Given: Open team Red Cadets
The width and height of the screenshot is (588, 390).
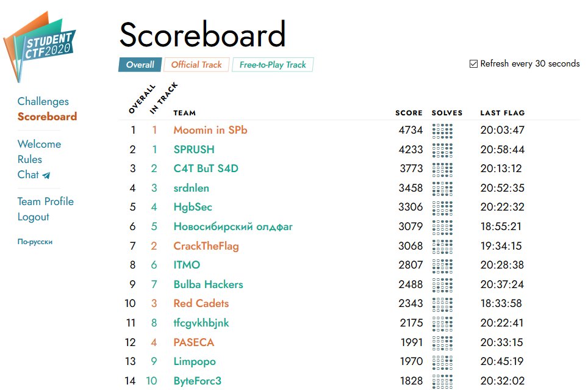Looking at the screenshot, I should click(x=201, y=303).
